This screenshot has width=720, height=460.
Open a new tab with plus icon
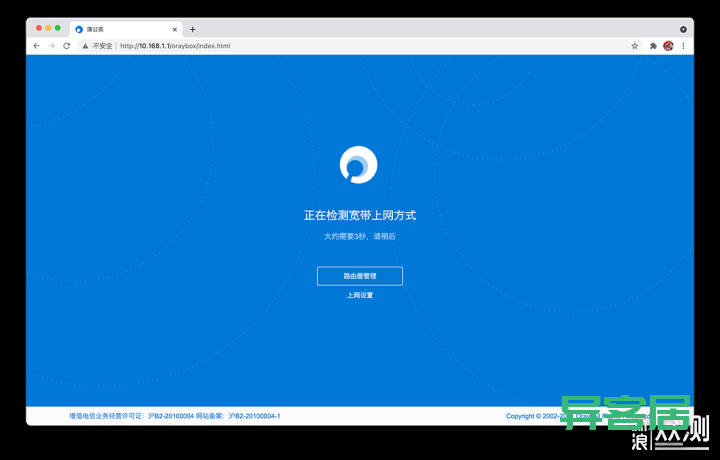[192, 29]
